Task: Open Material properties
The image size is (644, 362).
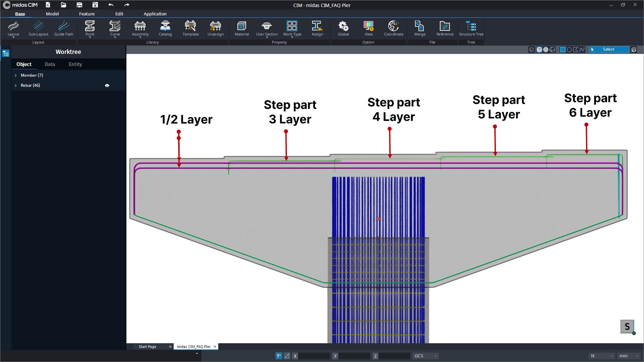Action: (241, 28)
